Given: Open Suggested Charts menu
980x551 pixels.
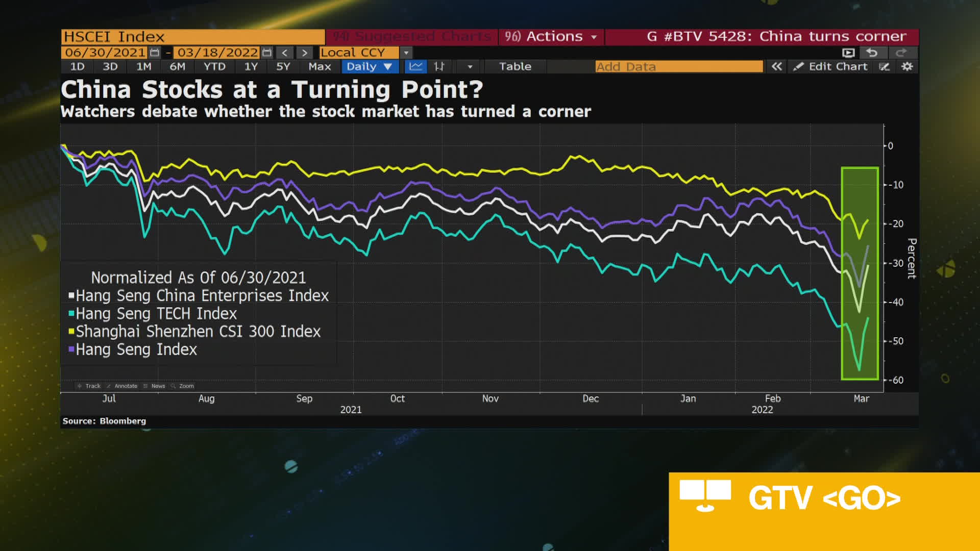Looking at the screenshot, I should 411,37.
